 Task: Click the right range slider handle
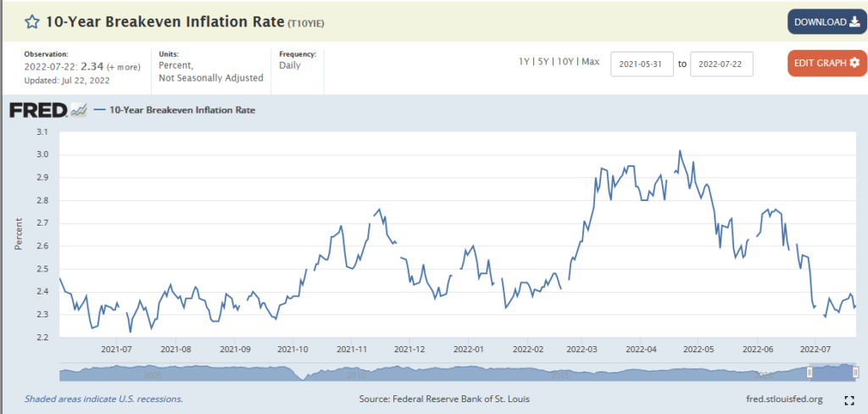(x=855, y=372)
